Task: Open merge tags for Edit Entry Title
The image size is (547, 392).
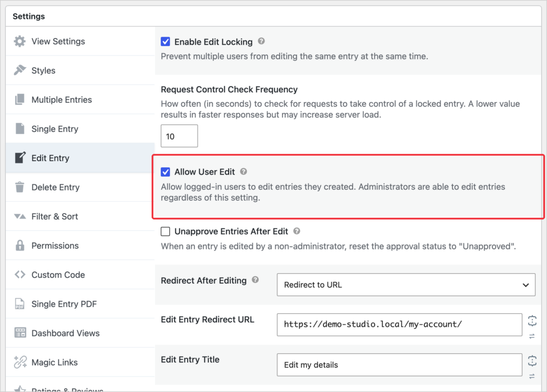Action: tap(532, 360)
